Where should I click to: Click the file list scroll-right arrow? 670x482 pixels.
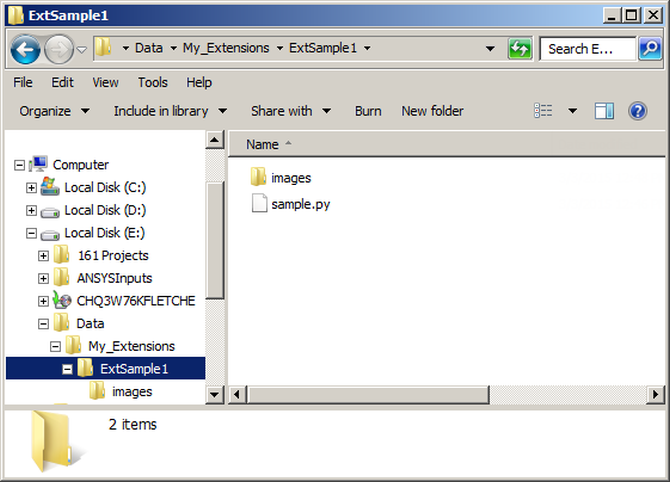(655, 394)
